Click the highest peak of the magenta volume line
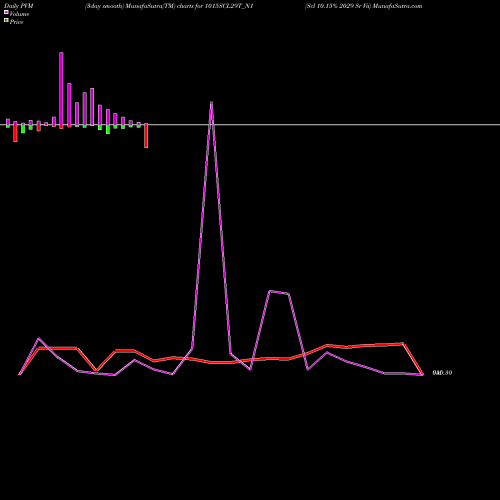 [211, 102]
